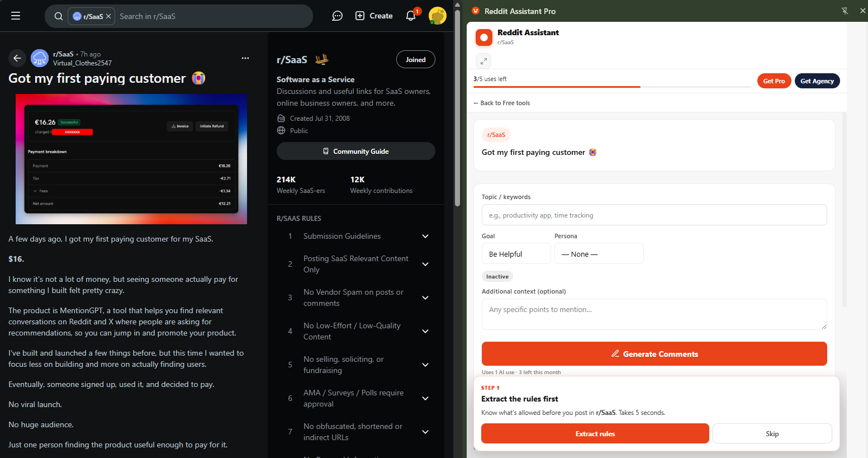This screenshot has height=458, width=868.
Task: Open the payment breakdown post image
Action: point(131,159)
